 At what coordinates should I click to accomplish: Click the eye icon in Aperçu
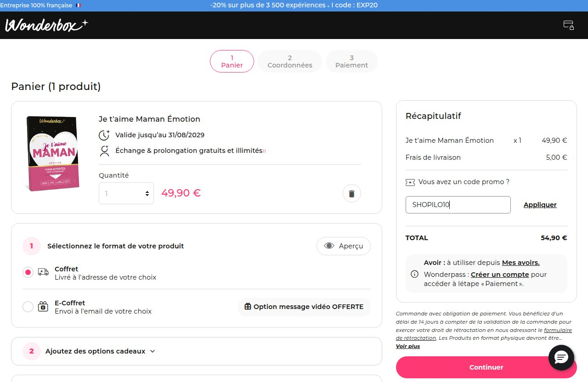click(329, 246)
